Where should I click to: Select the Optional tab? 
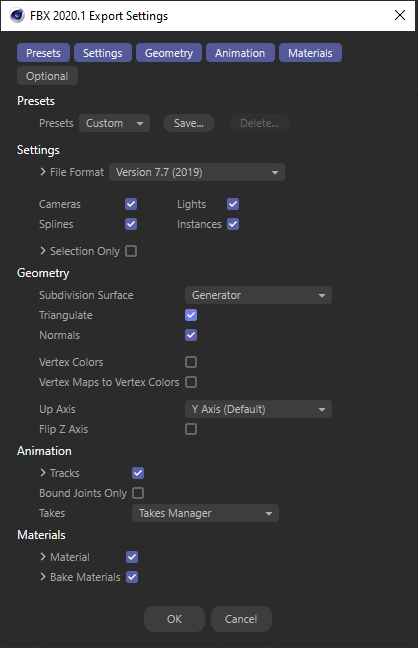(x=47, y=76)
